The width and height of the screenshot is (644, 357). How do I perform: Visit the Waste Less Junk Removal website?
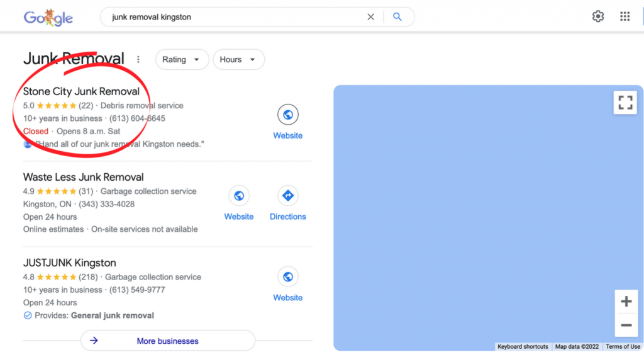point(238,203)
